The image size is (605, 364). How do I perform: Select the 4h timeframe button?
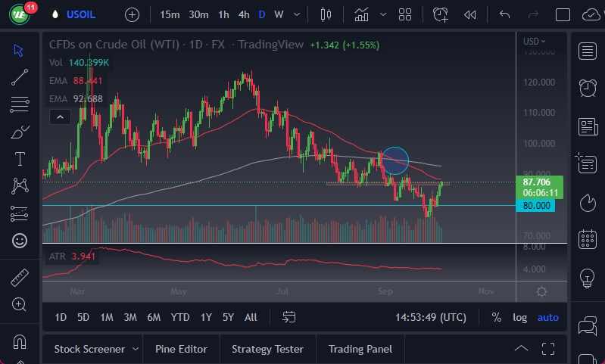pos(243,14)
